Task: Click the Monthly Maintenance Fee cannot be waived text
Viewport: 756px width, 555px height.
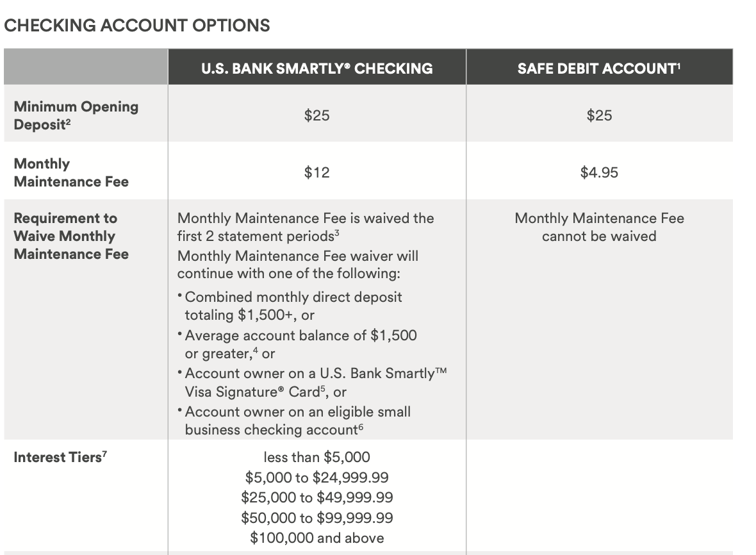Action: point(599,227)
